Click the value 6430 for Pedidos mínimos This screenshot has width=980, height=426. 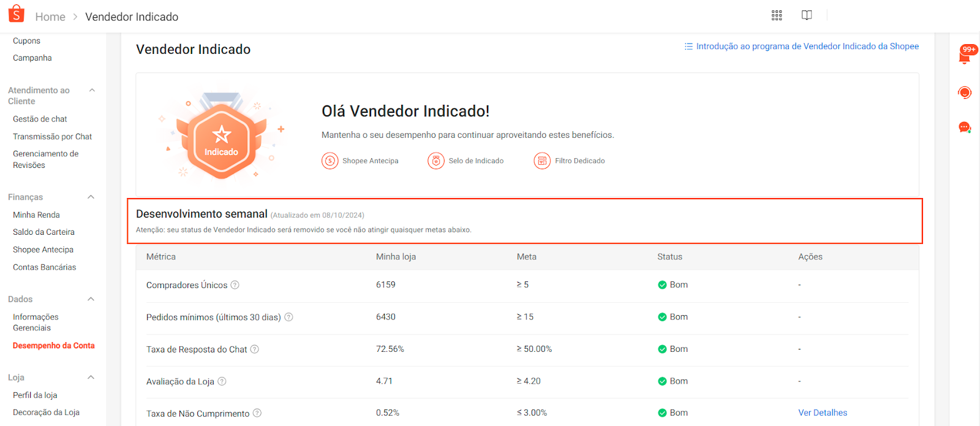(386, 317)
